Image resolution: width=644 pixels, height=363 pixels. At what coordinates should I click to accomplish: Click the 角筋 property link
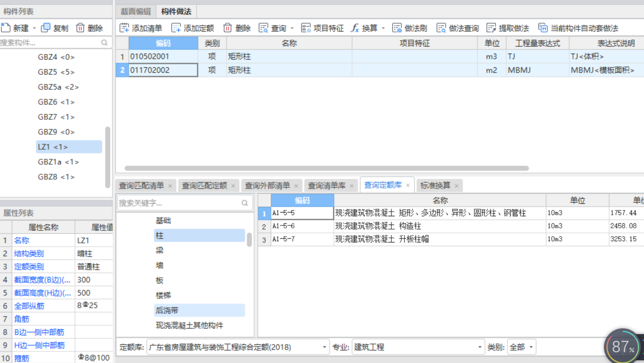click(22, 319)
